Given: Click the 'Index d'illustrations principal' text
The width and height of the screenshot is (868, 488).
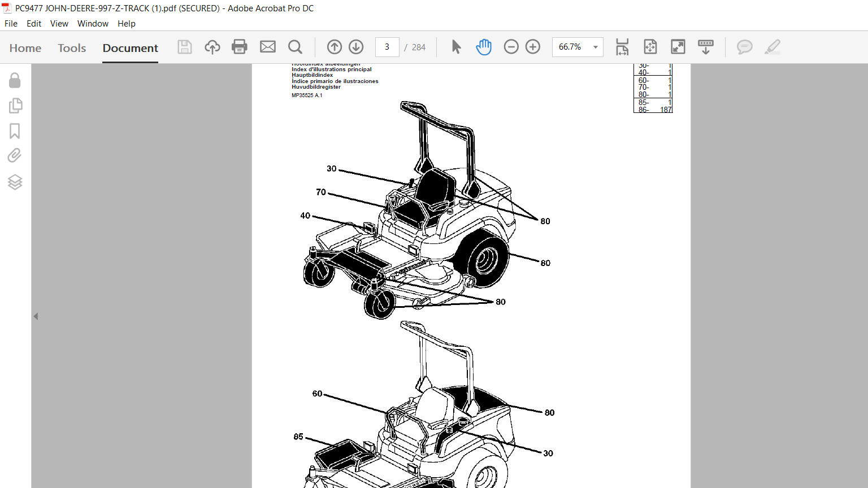Looking at the screenshot, I should 332,69.
